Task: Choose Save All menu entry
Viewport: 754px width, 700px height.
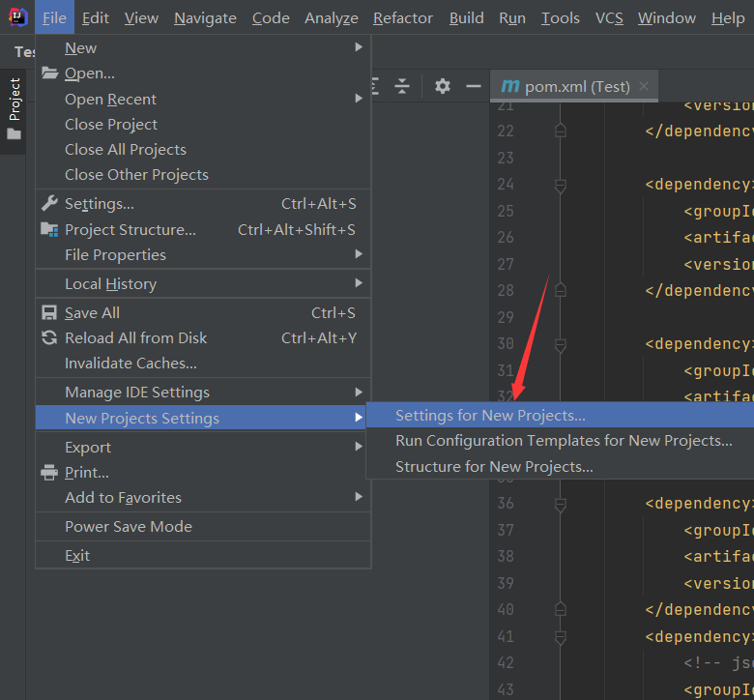Action: click(x=203, y=312)
